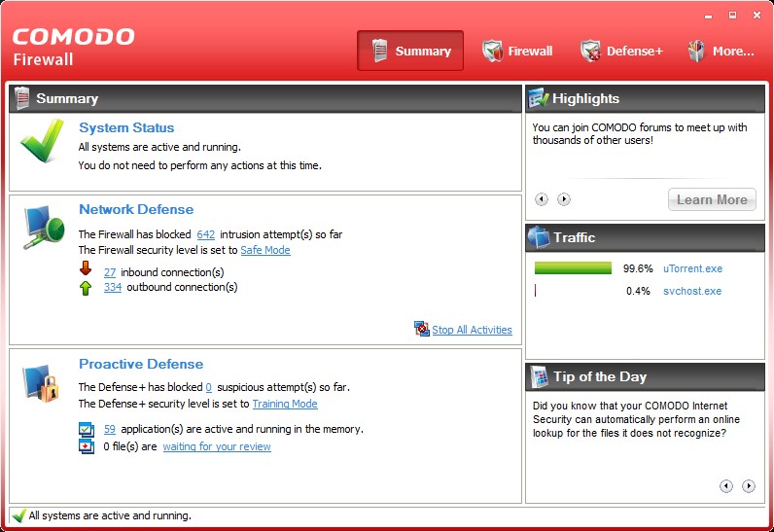Show next highlight with right arrow
This screenshot has width=774, height=532.
(x=564, y=199)
